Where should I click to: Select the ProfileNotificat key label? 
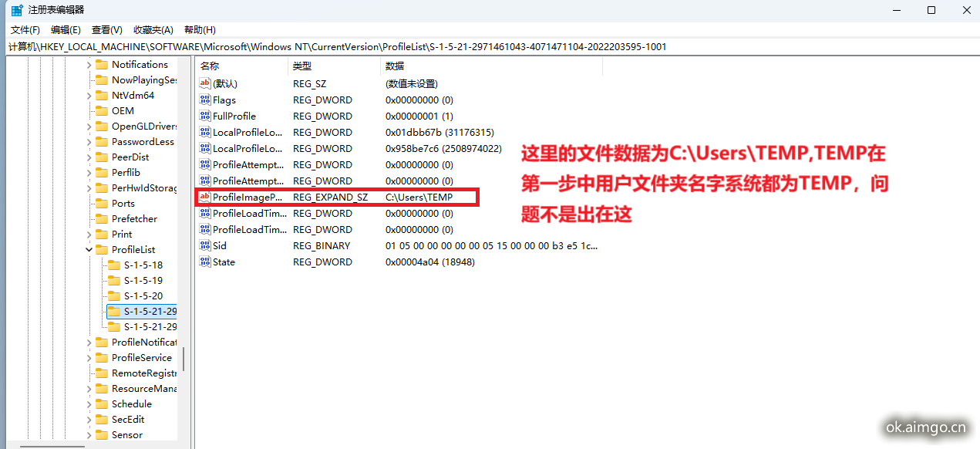pyautogui.click(x=144, y=343)
